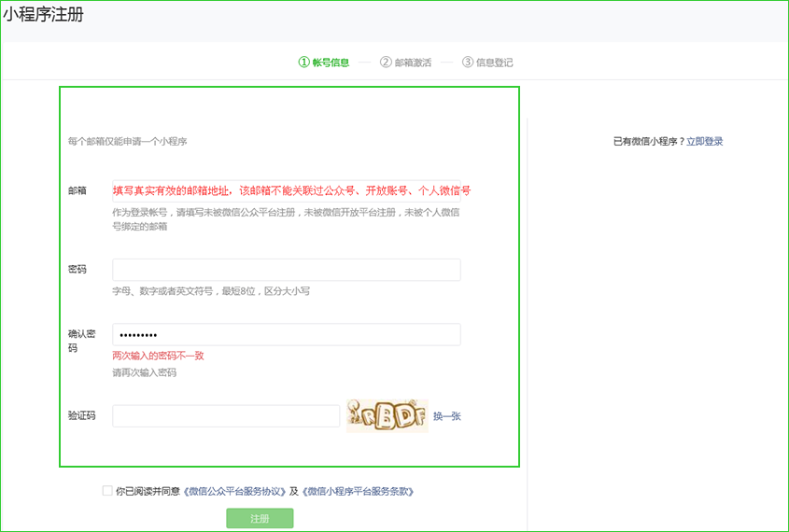Click the 验证码 field label
This screenshot has width=789, height=532.
(x=82, y=416)
